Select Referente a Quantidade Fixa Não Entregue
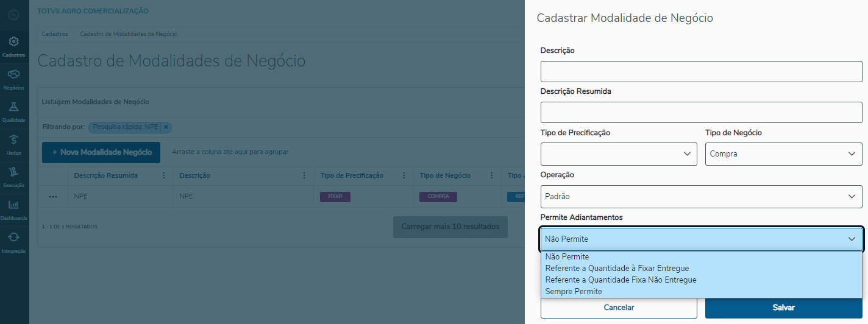The image size is (868, 324). [x=702, y=280]
